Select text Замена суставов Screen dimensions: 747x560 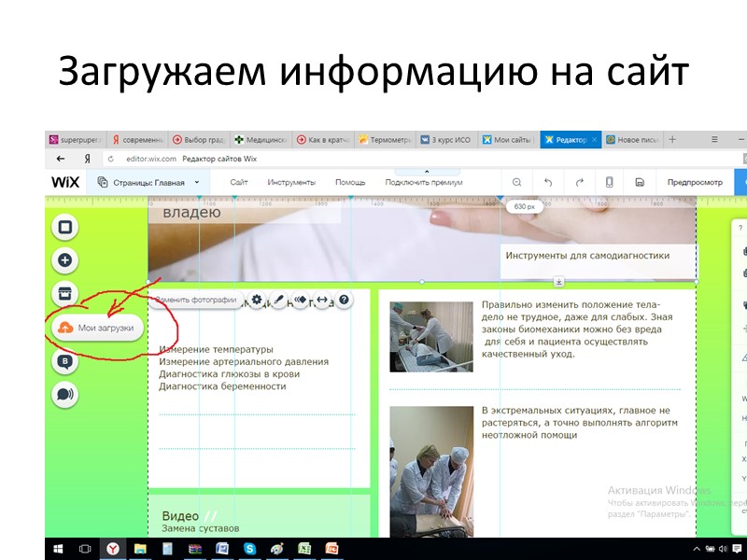tap(200, 528)
